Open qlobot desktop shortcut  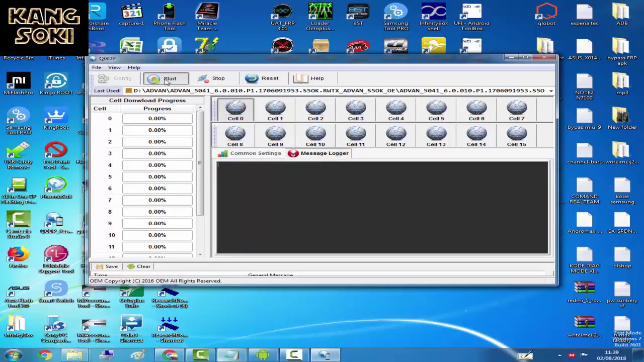(x=546, y=15)
